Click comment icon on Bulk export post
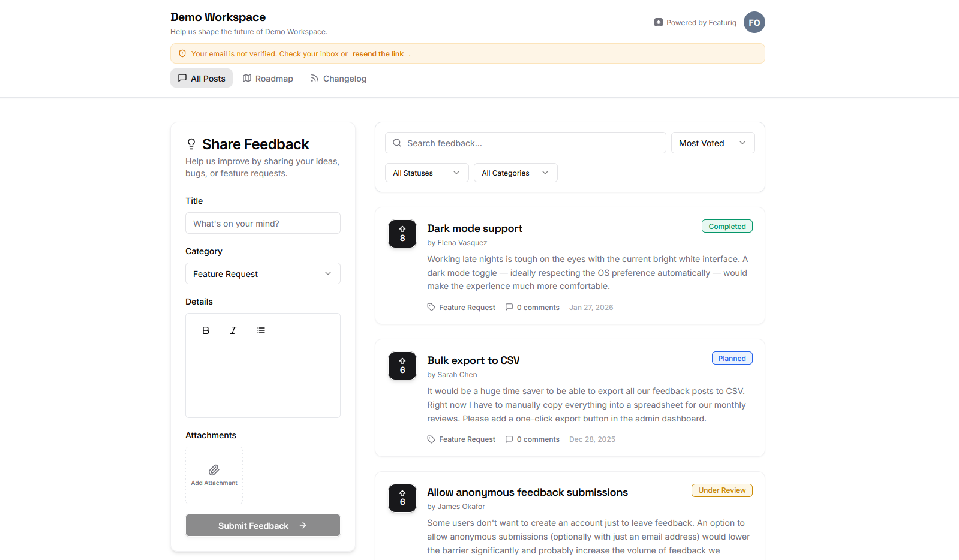Image resolution: width=959 pixels, height=560 pixels. [509, 439]
